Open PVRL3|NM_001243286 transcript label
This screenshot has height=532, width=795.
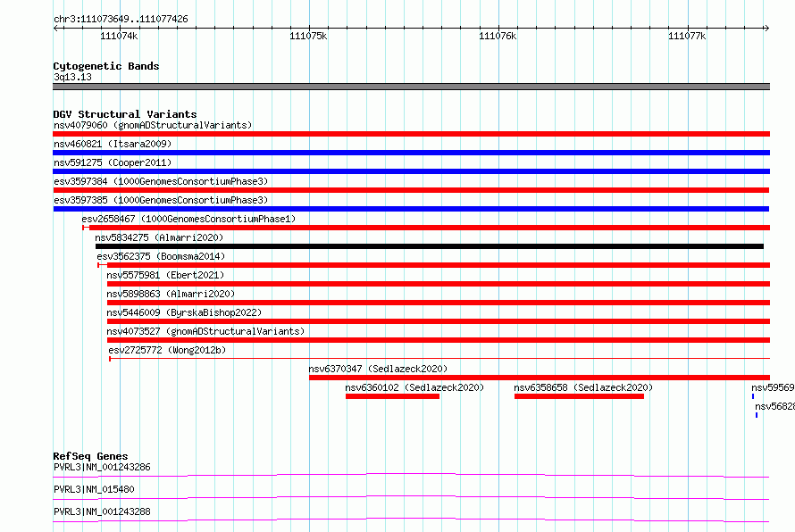102,467
